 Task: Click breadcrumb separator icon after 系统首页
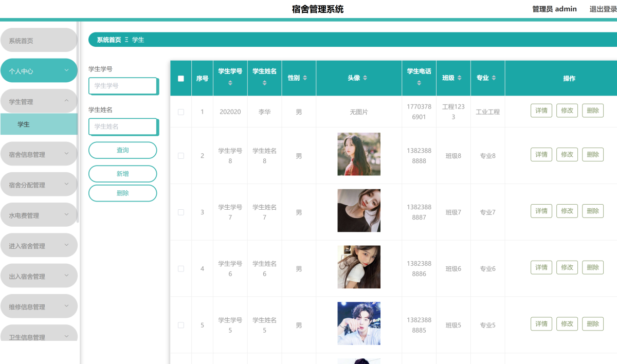pos(126,40)
